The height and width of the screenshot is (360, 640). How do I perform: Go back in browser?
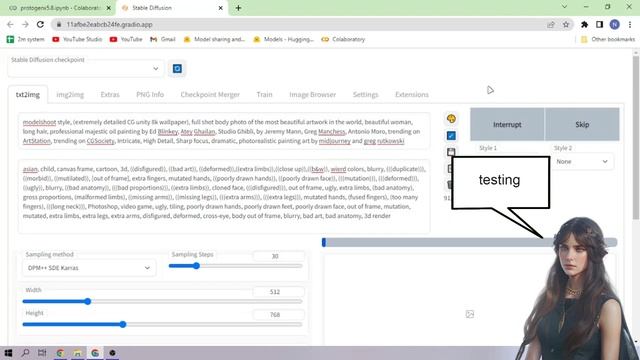coord(10,24)
